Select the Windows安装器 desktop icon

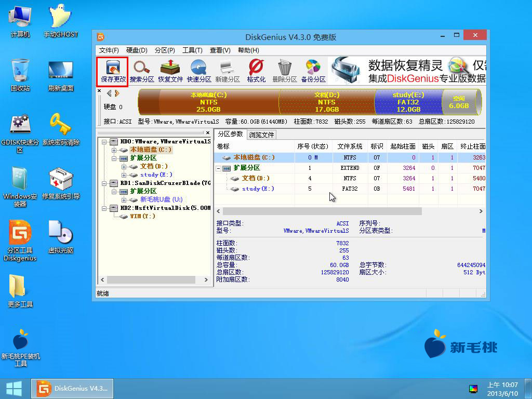[20, 187]
